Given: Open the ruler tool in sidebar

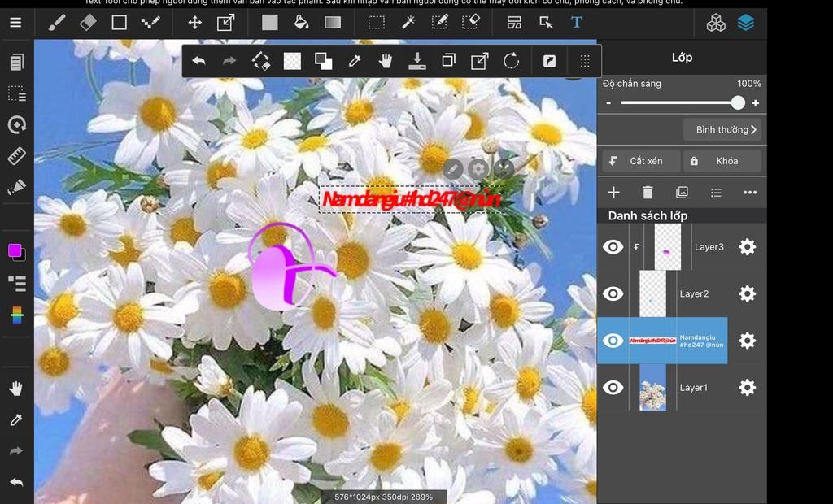Looking at the screenshot, I should (x=16, y=156).
